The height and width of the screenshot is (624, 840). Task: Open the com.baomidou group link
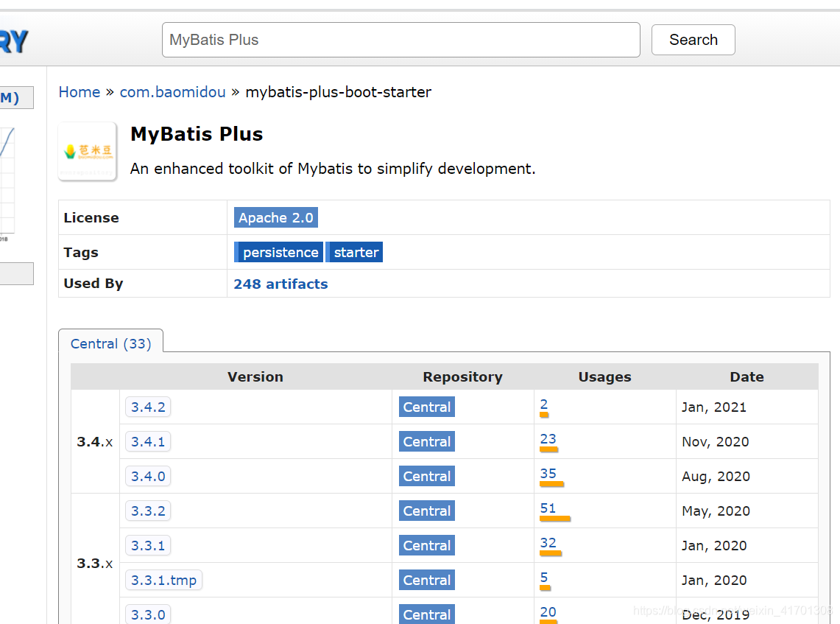(x=173, y=92)
